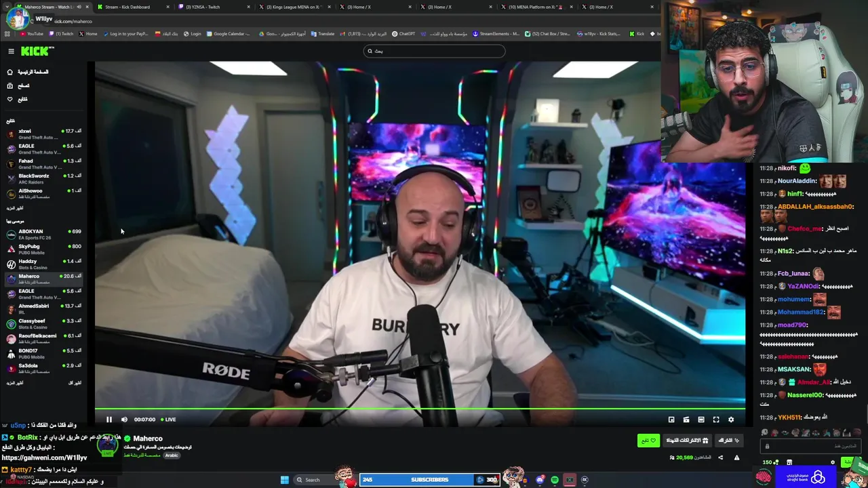This screenshot has height=488, width=868.
Task: Open Discord from the taskbar
Action: [x=540, y=480]
